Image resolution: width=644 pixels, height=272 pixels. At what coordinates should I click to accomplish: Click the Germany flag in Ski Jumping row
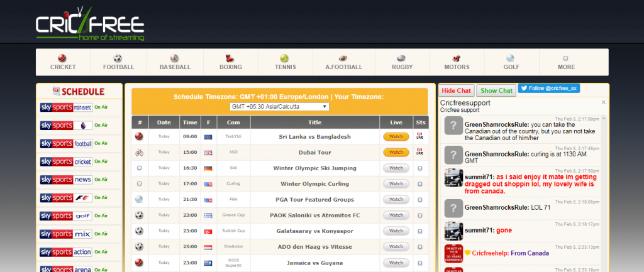(x=208, y=168)
